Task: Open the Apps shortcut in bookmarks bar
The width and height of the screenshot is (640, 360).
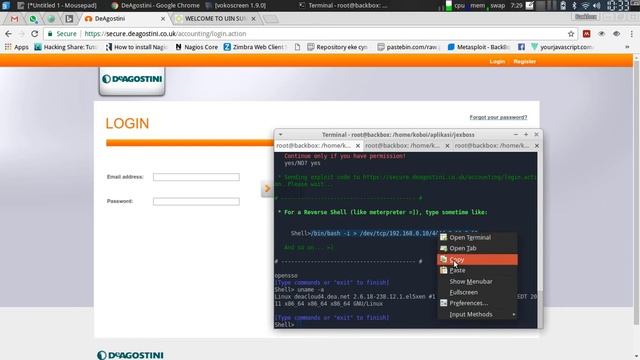Action: 17,47
